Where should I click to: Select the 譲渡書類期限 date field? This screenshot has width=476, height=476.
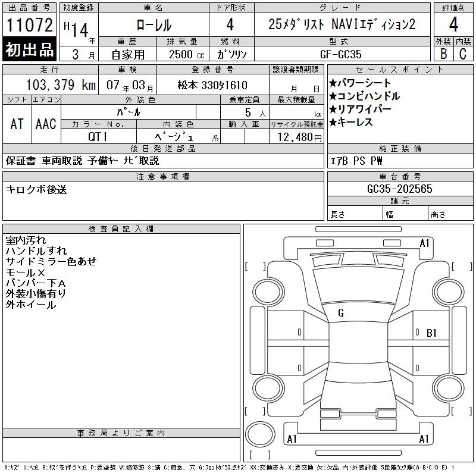[x=296, y=84]
